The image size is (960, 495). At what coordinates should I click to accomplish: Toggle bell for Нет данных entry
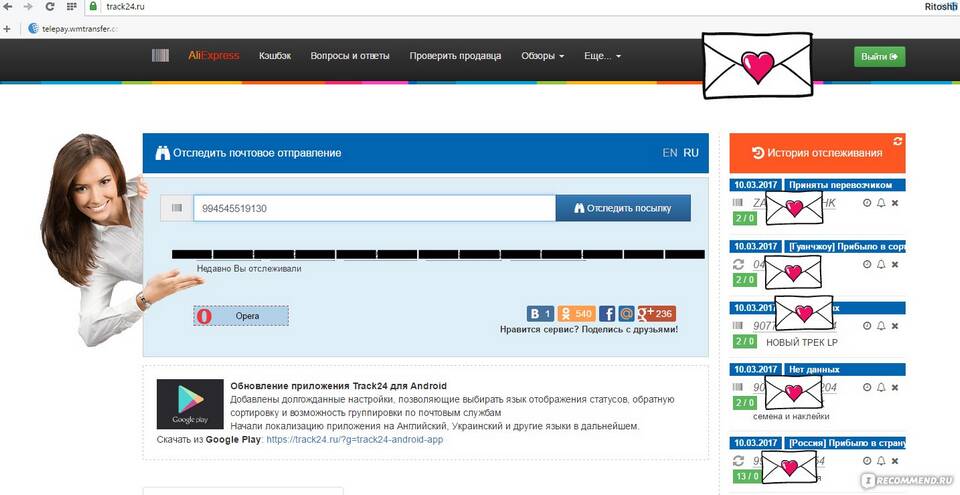[881, 387]
